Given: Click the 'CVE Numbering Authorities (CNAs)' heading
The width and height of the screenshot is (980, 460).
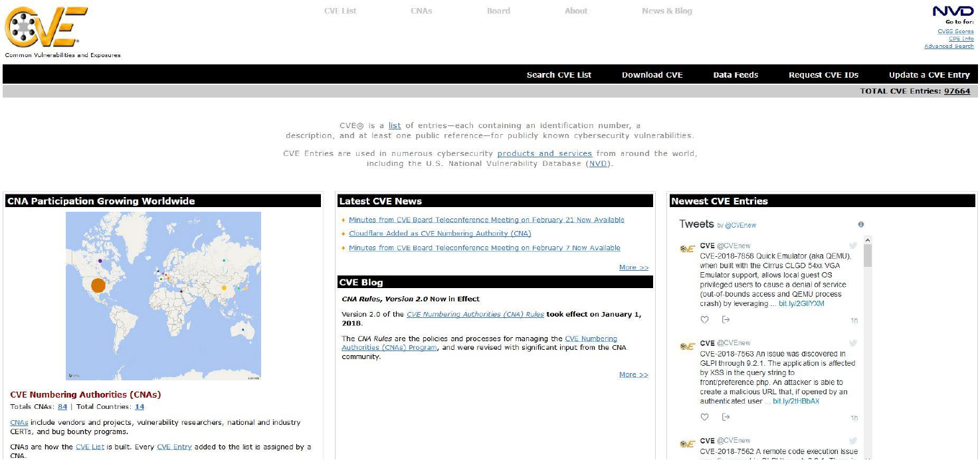Looking at the screenshot, I should [86, 394].
